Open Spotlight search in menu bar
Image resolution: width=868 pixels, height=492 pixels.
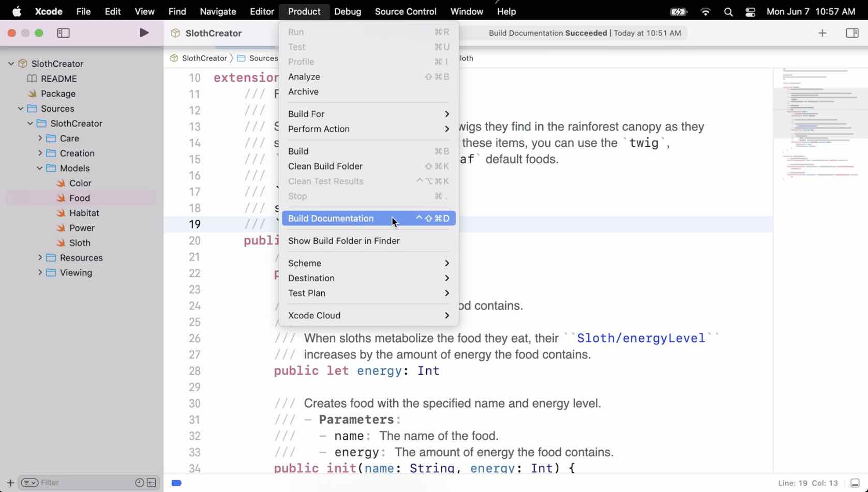tap(728, 11)
